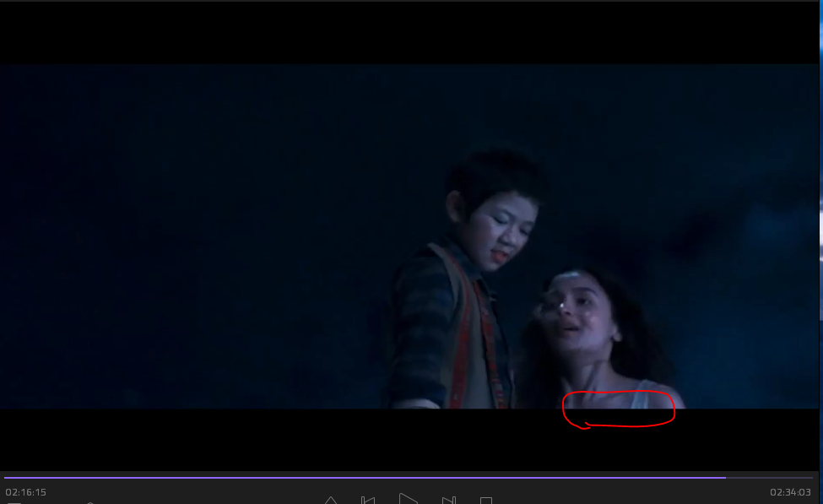This screenshot has width=823, height=504.
Task: Click the total duration 02:34:03
Action: click(790, 491)
